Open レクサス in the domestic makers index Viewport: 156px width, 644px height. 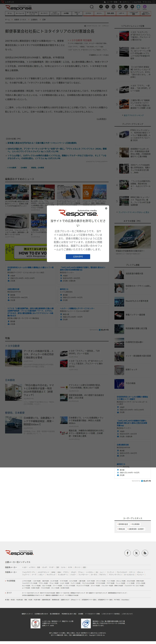(x=32, y=568)
